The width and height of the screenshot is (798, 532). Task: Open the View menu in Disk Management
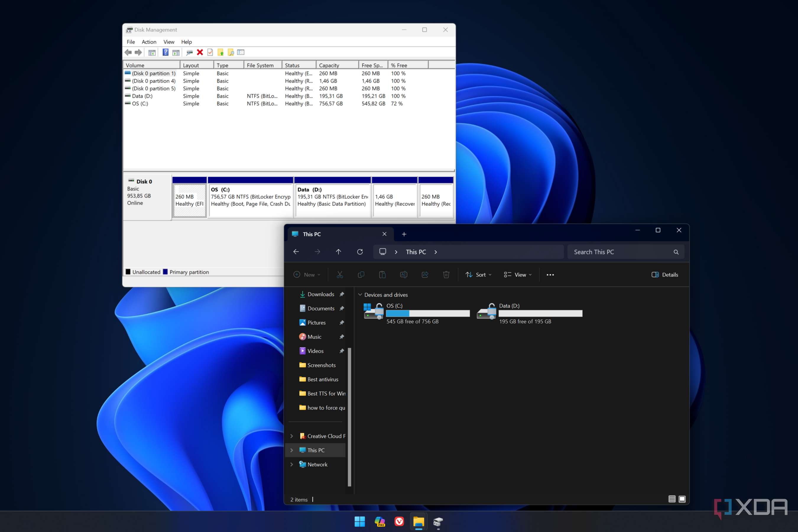[x=169, y=42]
